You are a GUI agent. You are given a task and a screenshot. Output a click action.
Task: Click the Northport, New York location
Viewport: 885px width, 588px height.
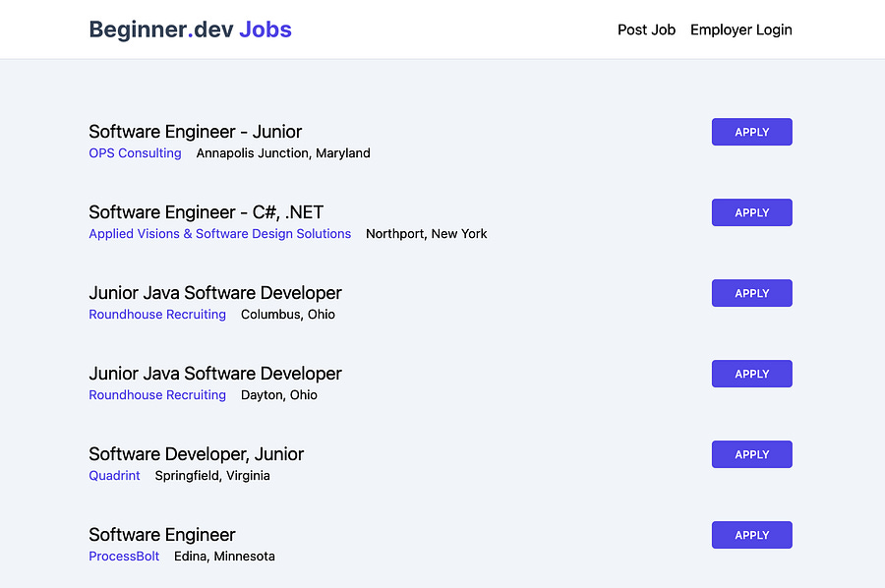(426, 234)
